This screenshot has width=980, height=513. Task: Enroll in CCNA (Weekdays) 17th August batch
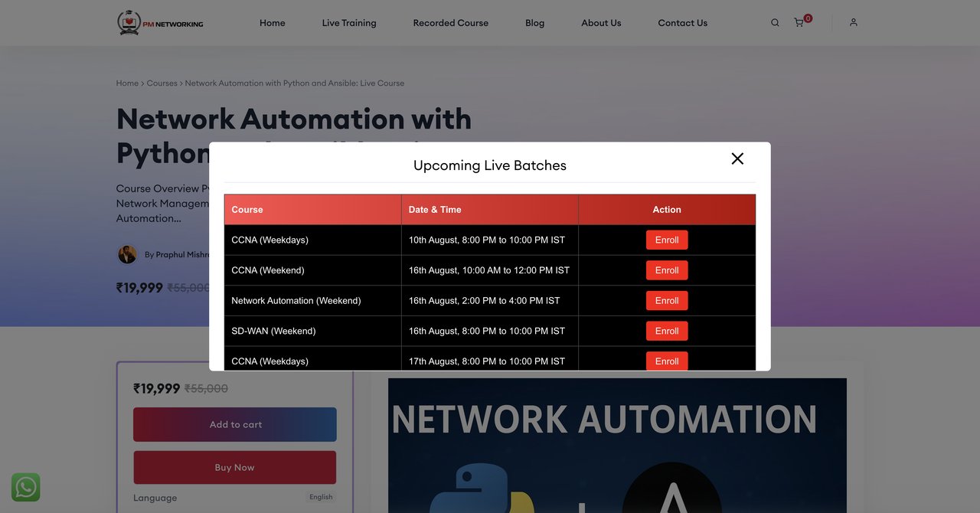tap(667, 361)
